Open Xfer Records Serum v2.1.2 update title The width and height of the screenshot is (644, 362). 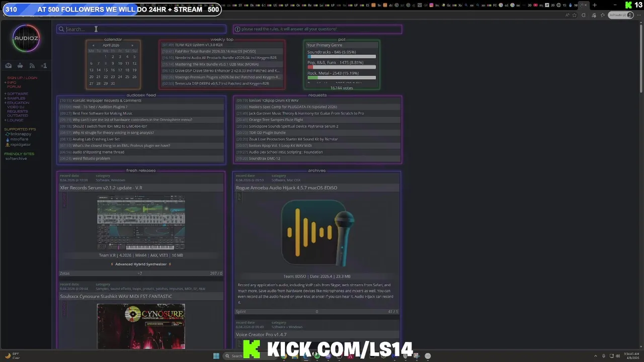coord(101,188)
